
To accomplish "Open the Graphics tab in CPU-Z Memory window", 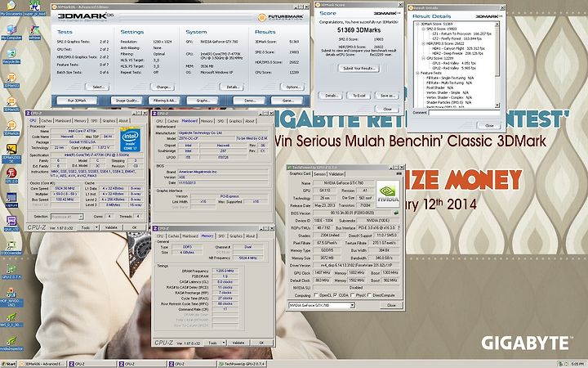I will pyautogui.click(x=236, y=236).
